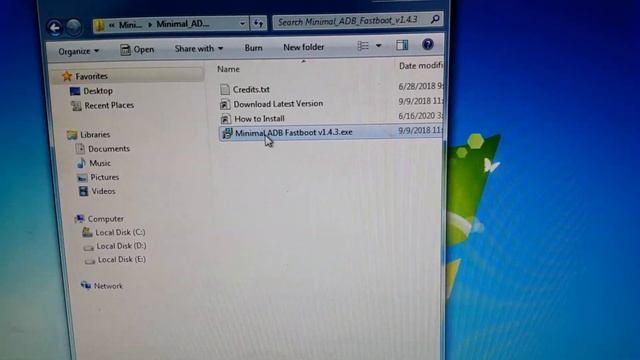Open Local Disk (C:)
640x360 pixels.
120,232
